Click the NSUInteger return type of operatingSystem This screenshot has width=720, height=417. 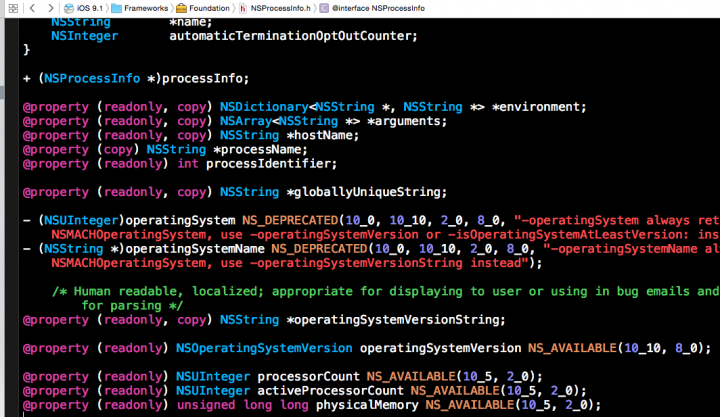coord(81,221)
